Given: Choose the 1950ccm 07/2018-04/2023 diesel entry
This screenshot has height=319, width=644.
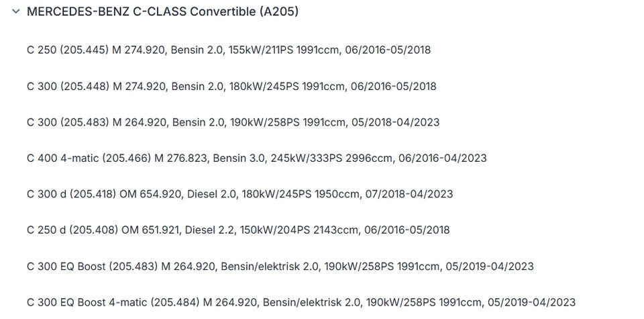Looking at the screenshot, I should [240, 193].
